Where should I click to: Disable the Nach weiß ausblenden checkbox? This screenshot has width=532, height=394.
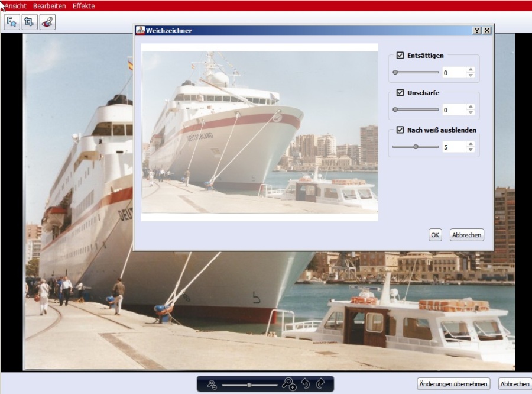[x=400, y=130]
